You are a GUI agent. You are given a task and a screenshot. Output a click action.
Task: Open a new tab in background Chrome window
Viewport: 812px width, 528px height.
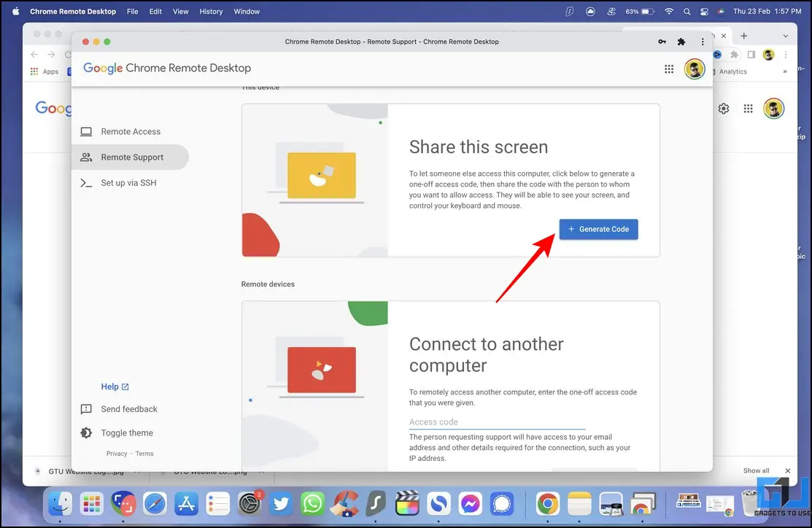coord(743,36)
